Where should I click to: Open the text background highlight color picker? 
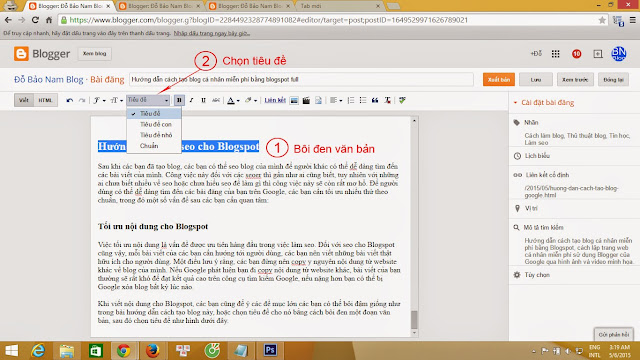coord(250,100)
